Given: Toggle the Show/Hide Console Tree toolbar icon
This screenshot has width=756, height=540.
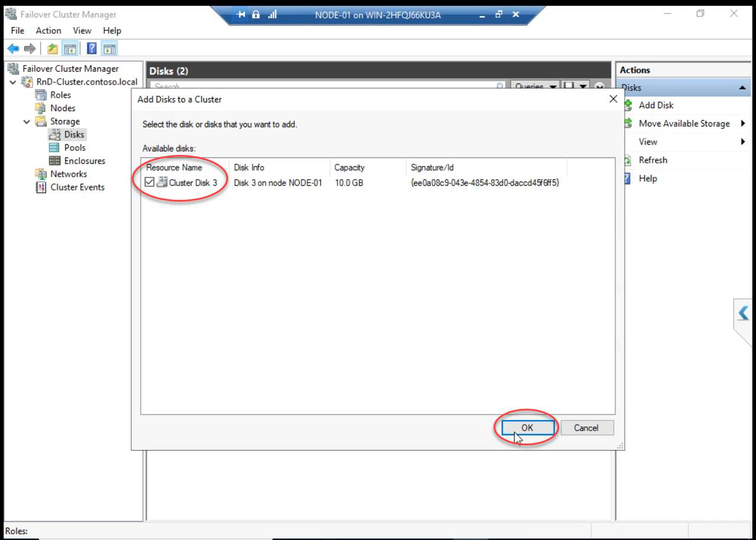Looking at the screenshot, I should 70,48.
